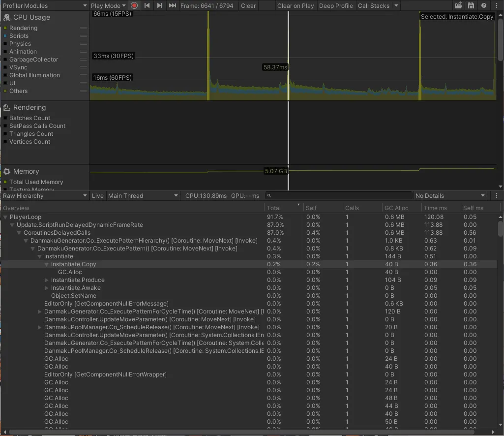Click the hierarchy search field
Viewport: 504px width, 436px height.
click(x=339, y=196)
